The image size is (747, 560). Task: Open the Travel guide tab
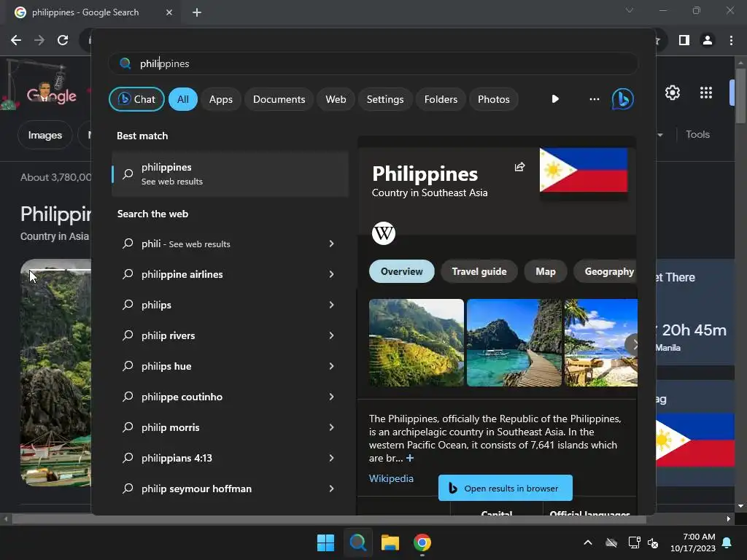click(x=479, y=271)
